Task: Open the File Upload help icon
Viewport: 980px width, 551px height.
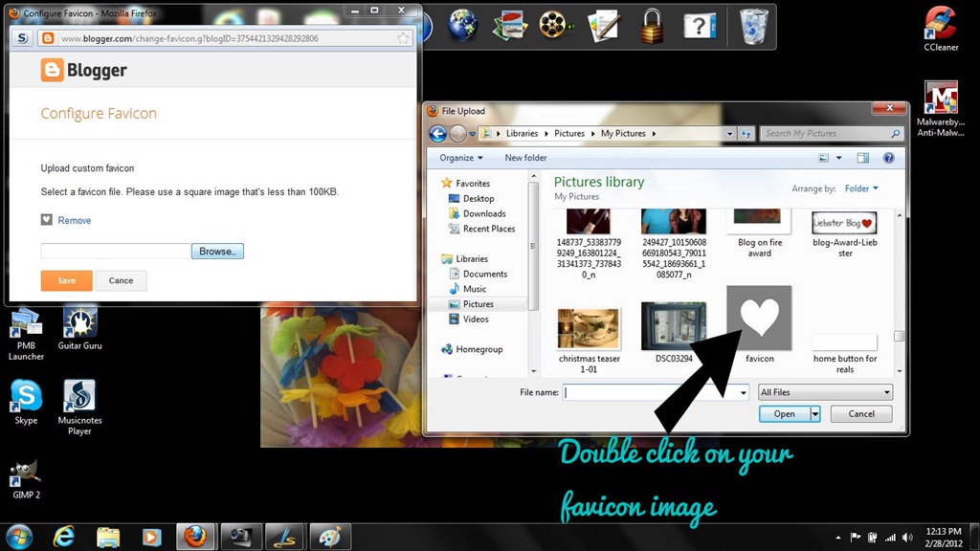Action: pos(889,158)
